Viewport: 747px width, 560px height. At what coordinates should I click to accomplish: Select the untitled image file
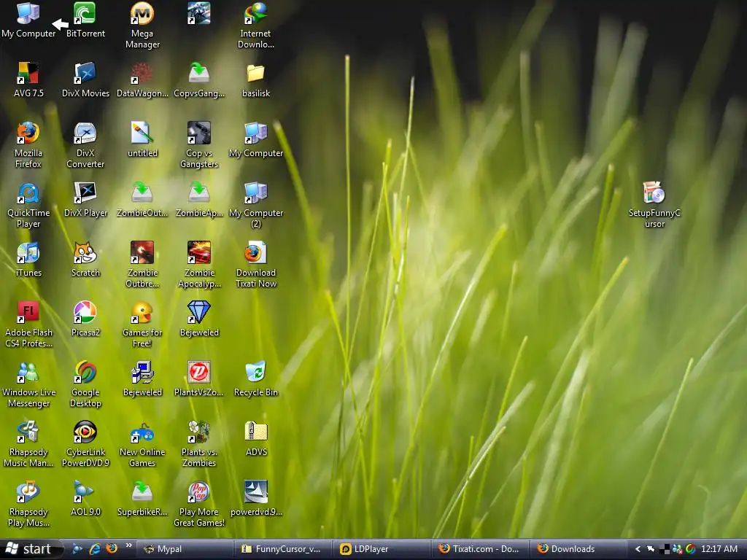[142, 139]
